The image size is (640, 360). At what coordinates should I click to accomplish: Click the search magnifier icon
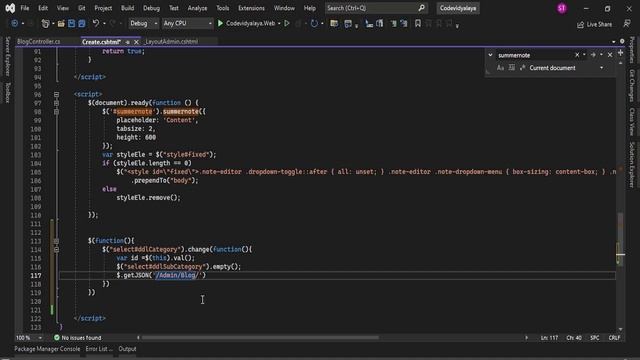click(421, 8)
